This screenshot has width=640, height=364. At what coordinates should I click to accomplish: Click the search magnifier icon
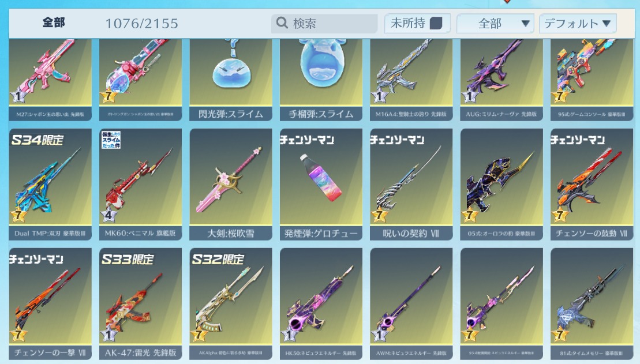coord(282,22)
